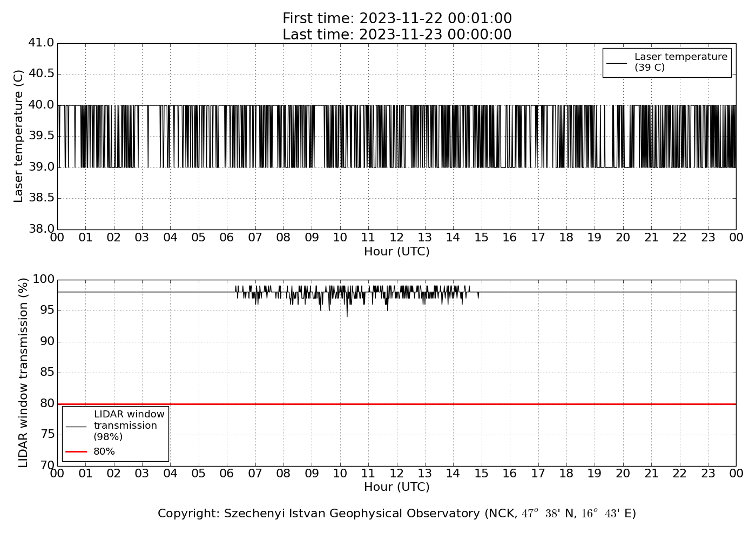Click the 'First time: 2023-11-22 00:01:00' title line
This screenshot has width=756, height=540.
(x=397, y=19)
